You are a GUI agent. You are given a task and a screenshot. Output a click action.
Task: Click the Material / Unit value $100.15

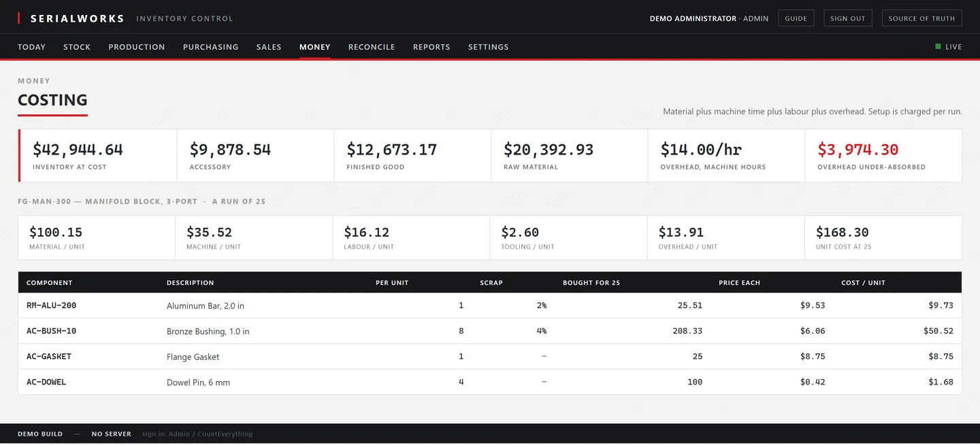(x=56, y=232)
